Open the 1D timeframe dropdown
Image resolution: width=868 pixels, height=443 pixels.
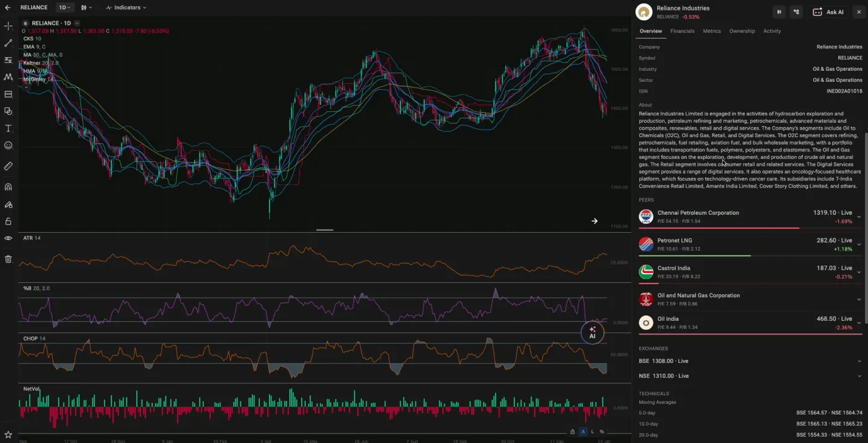click(x=64, y=7)
